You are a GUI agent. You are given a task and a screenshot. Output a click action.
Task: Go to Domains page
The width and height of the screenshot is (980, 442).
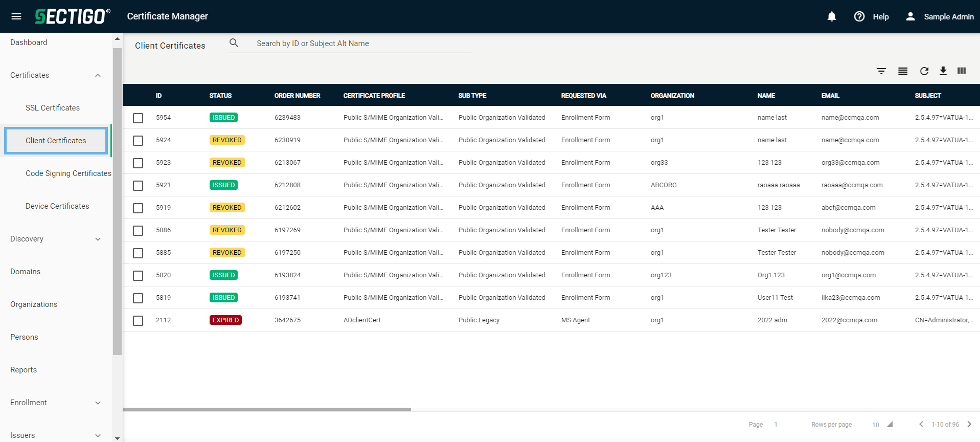point(25,272)
